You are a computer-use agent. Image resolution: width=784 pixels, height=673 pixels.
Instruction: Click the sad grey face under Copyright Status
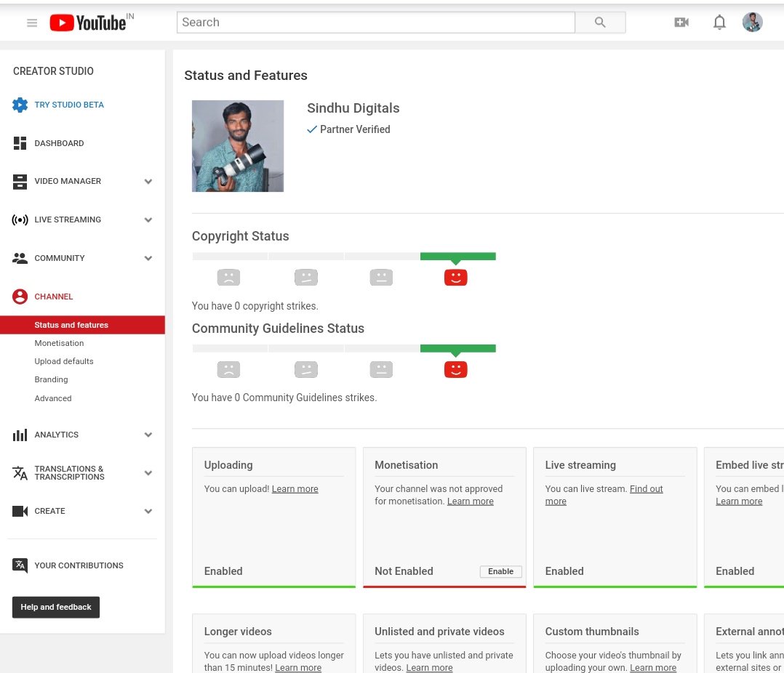tap(228, 278)
